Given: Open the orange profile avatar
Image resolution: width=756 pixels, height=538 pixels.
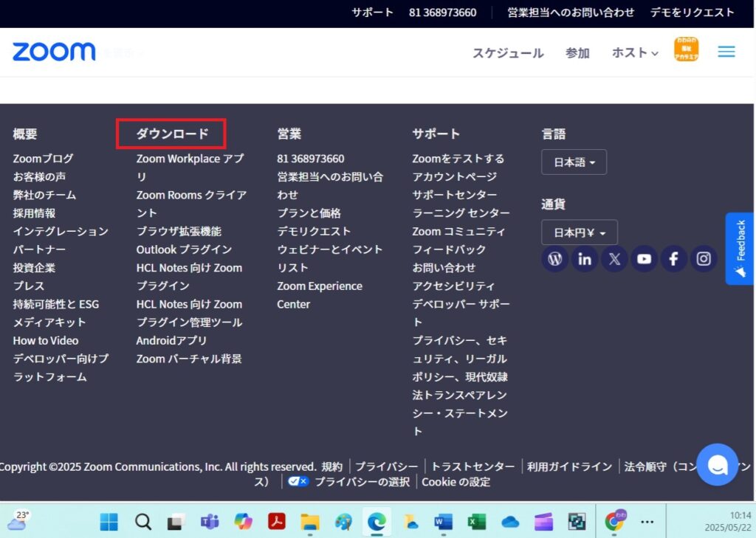Looking at the screenshot, I should (x=686, y=49).
